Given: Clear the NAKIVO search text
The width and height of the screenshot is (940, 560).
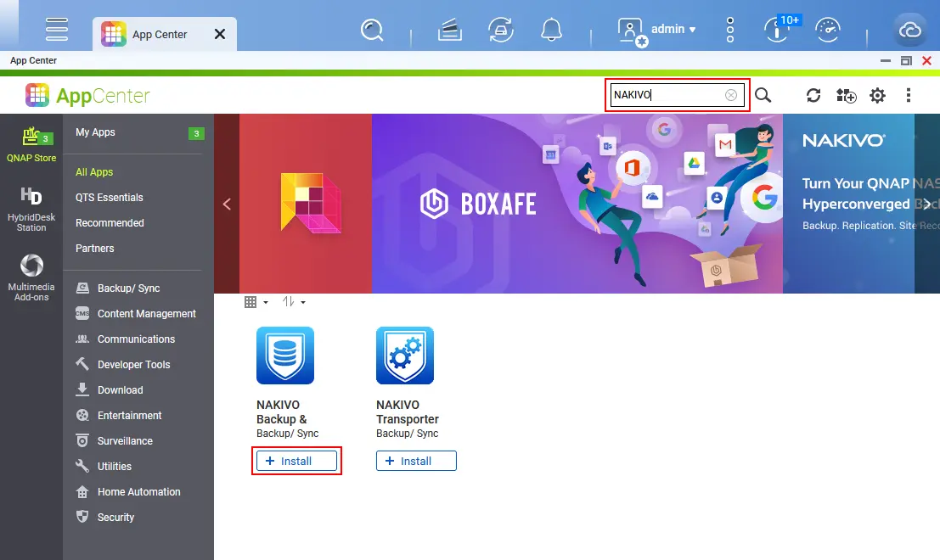Looking at the screenshot, I should tap(731, 95).
